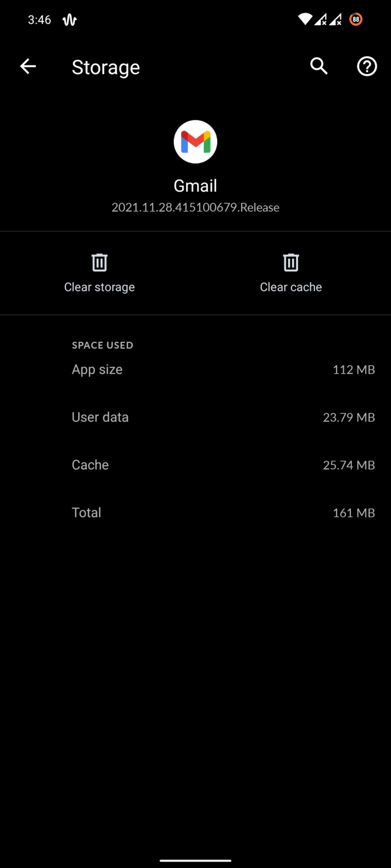Screen dimensions: 391x868
Task: Tap the Clear cache trash icon
Action: [x=291, y=263]
